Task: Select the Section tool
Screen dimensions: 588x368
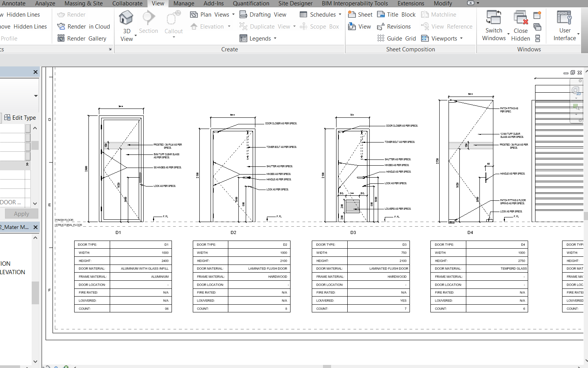Action: pos(148,22)
